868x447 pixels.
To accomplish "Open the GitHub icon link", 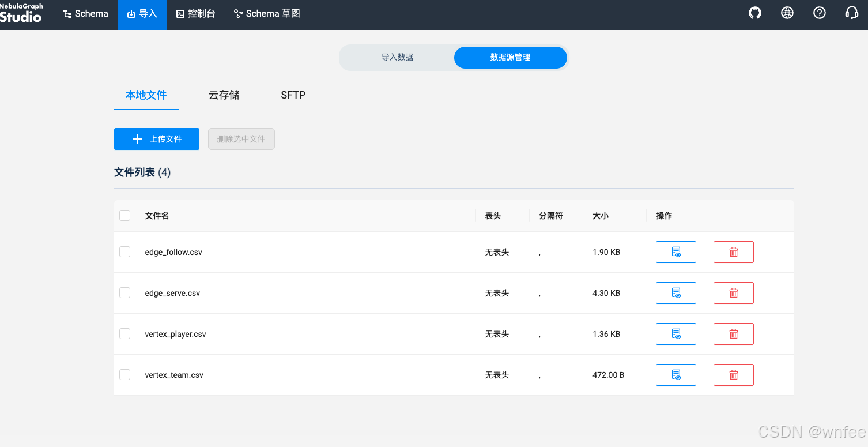I will coord(755,13).
